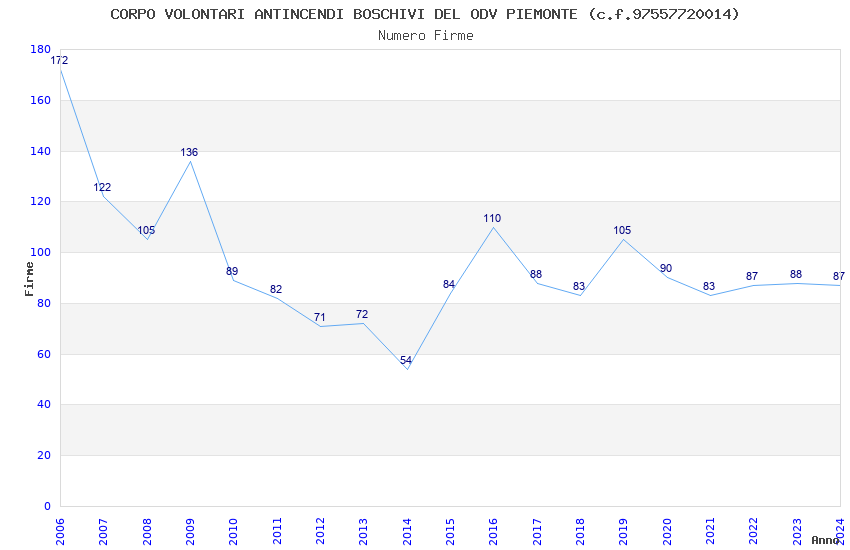Click the 60 y-axis tick value
Screen dimensions: 850x550
pyautogui.click(x=44, y=354)
